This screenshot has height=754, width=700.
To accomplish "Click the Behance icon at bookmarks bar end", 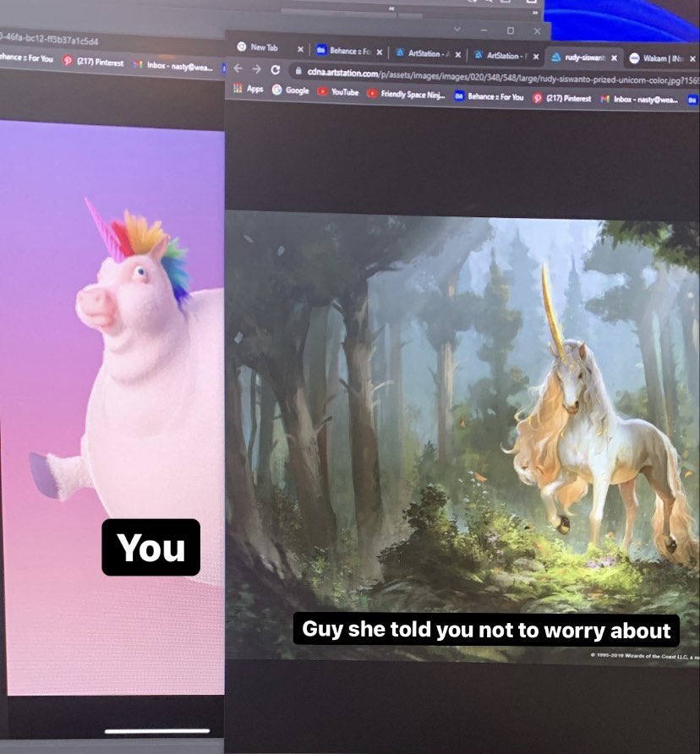I will click(x=692, y=100).
